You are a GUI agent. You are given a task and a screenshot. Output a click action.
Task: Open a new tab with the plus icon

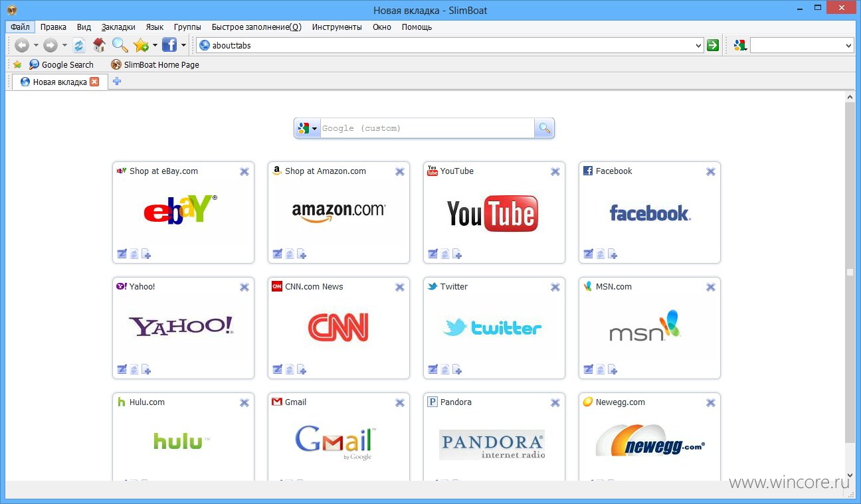click(x=117, y=82)
